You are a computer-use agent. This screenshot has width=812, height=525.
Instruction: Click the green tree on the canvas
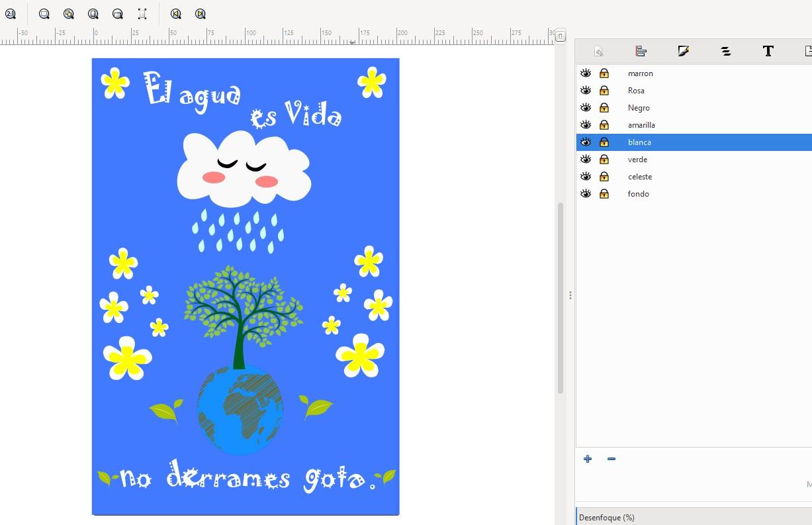243,316
